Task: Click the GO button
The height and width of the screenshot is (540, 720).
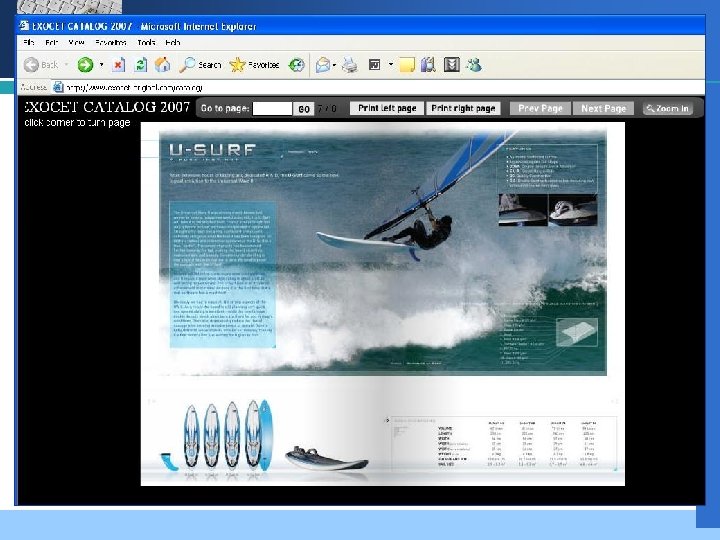Action: [x=304, y=109]
